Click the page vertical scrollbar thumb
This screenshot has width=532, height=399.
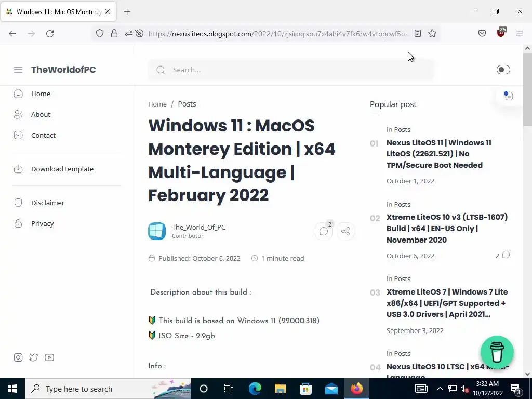point(527,89)
